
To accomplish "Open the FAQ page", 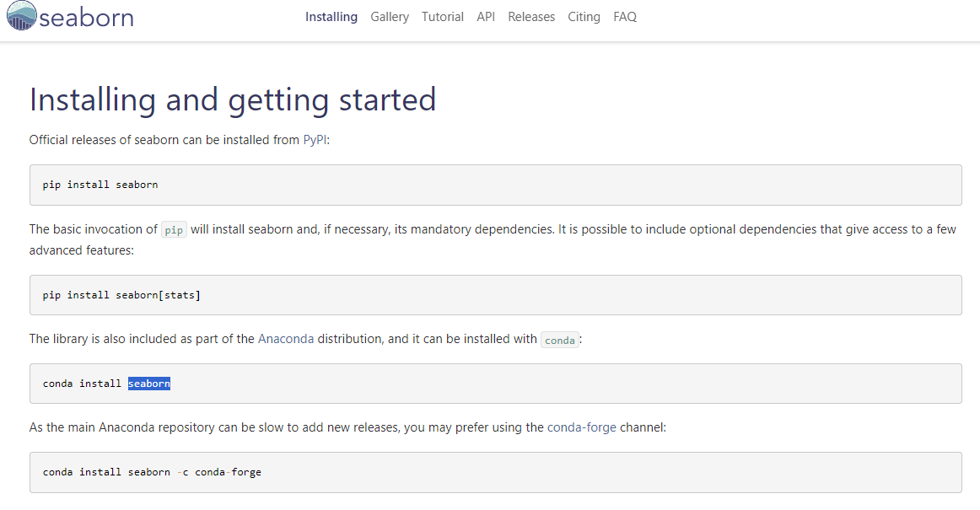I will [x=625, y=17].
